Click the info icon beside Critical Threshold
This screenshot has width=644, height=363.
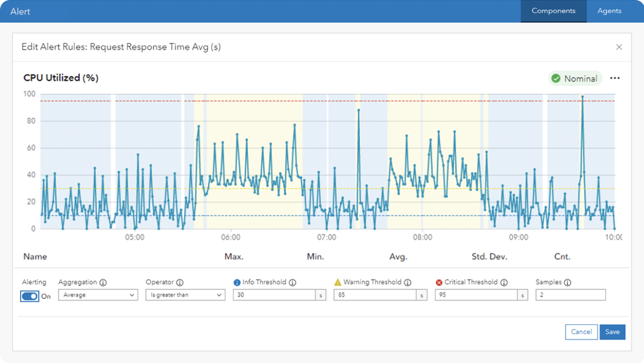coord(504,283)
